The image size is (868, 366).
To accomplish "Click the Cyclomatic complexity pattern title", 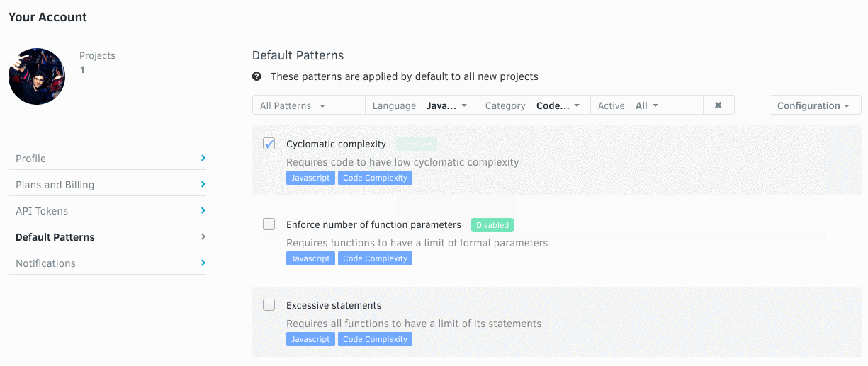I will [x=336, y=144].
